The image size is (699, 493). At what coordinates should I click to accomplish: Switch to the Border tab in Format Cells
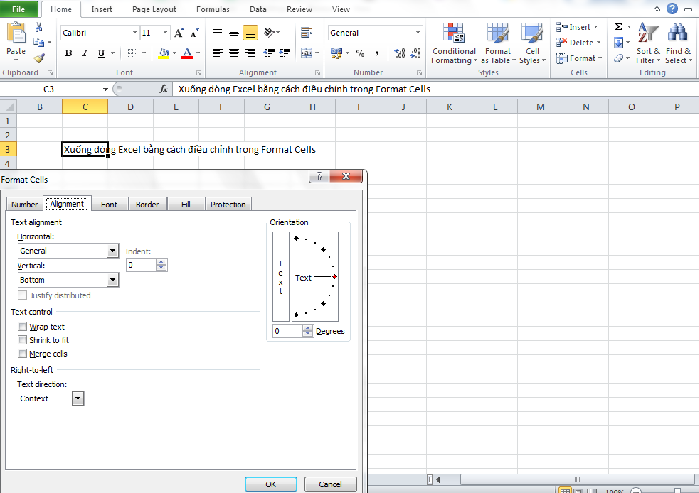click(x=147, y=204)
